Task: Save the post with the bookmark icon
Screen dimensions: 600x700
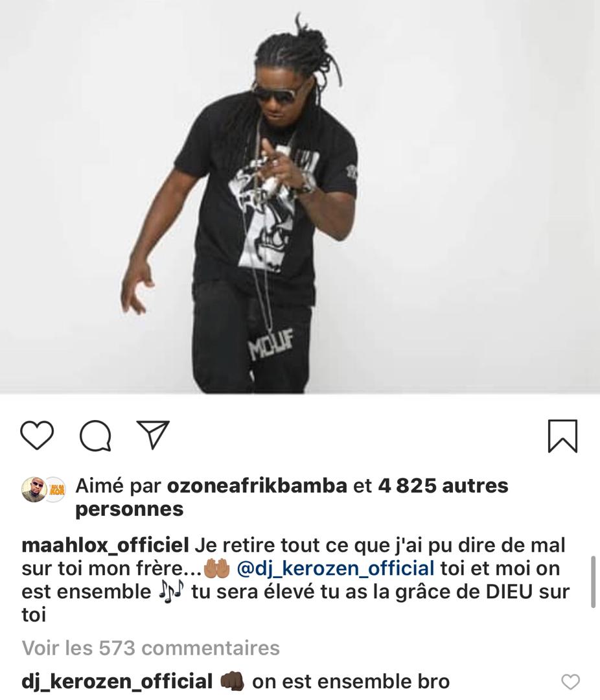Action: click(562, 436)
